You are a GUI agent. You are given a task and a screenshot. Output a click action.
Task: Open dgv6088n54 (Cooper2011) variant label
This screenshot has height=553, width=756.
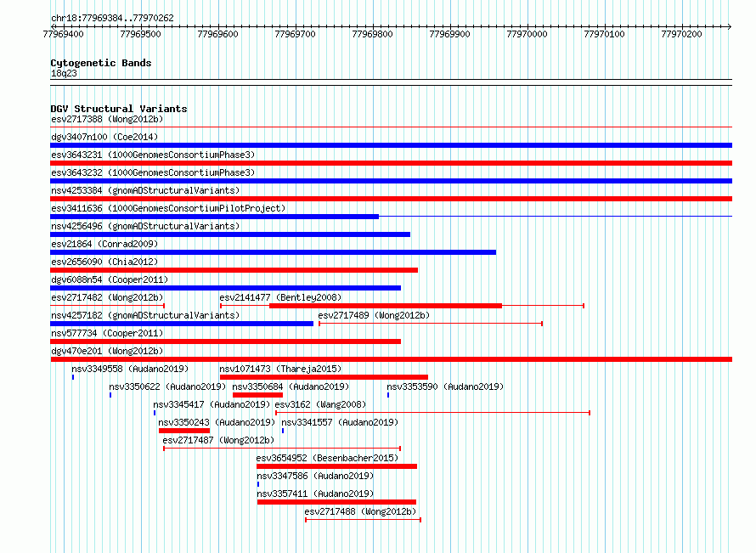[x=110, y=279]
